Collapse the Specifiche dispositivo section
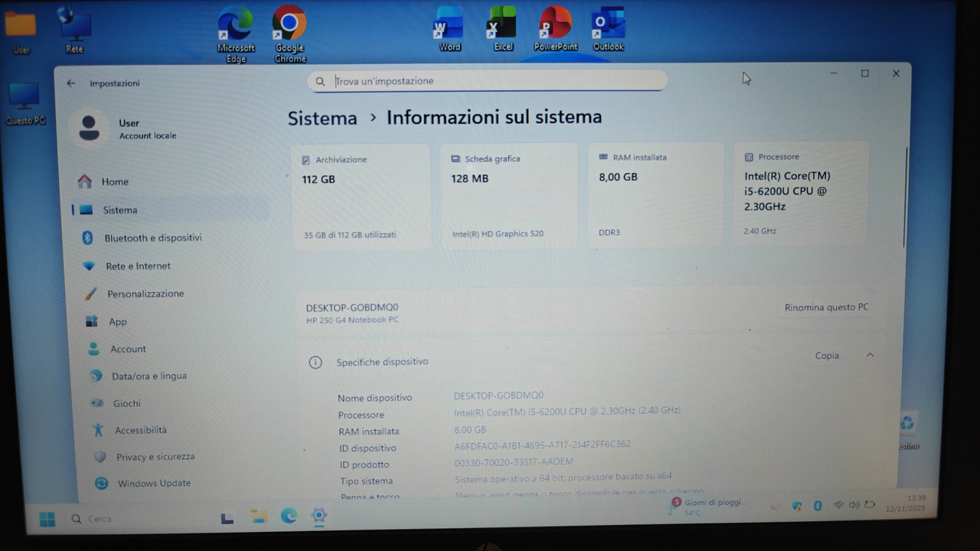This screenshot has height=551, width=980. click(x=870, y=355)
